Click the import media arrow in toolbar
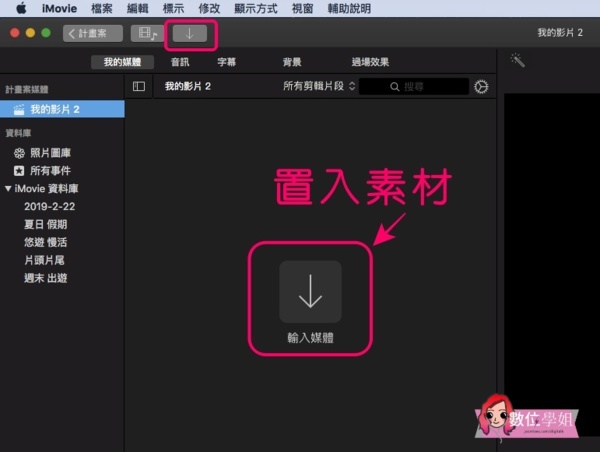The image size is (600, 452). pos(190,34)
